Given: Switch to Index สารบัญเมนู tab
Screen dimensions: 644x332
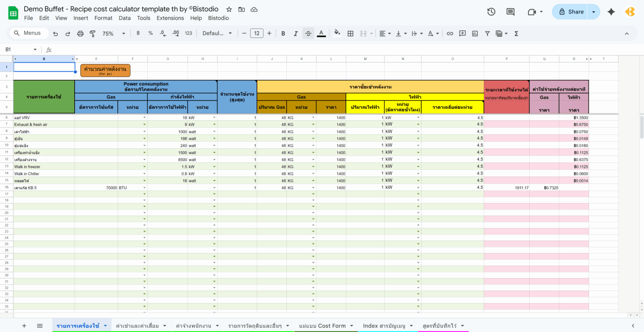Looking at the screenshot, I should point(388,326).
